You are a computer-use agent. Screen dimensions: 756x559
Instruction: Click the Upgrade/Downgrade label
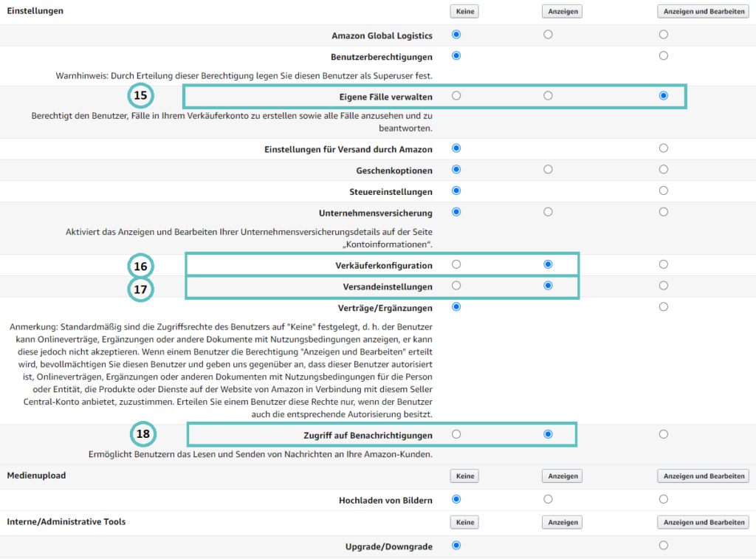(388, 547)
